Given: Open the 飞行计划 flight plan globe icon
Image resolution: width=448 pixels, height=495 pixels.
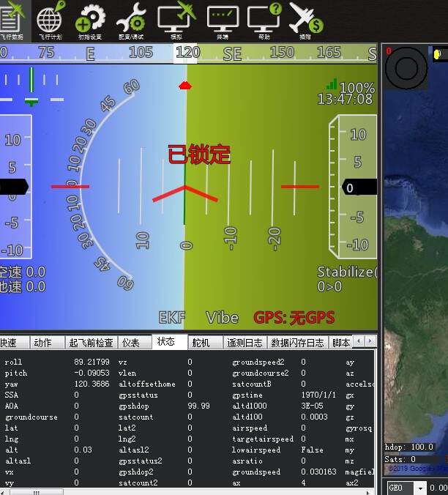Looking at the screenshot, I should [50, 20].
